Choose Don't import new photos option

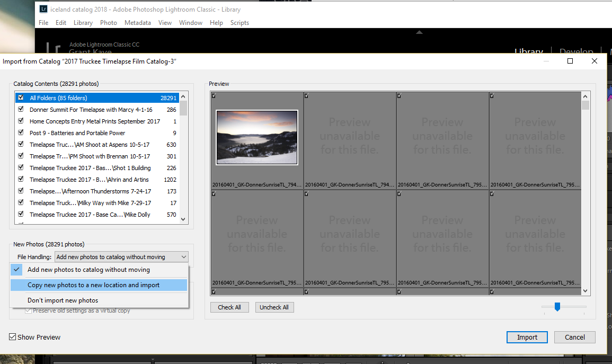coord(99,300)
